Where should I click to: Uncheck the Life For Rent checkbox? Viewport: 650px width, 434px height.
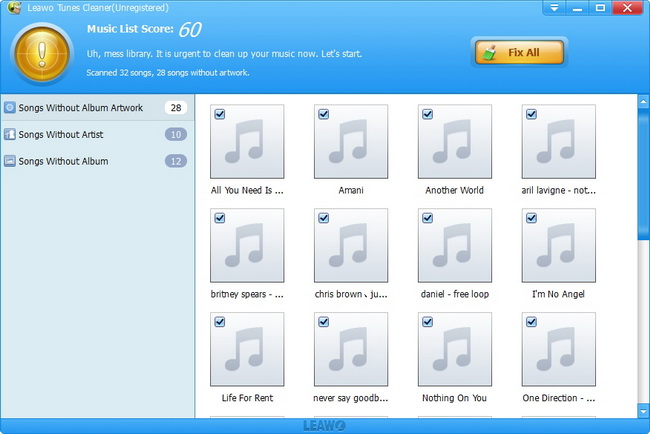[220, 322]
